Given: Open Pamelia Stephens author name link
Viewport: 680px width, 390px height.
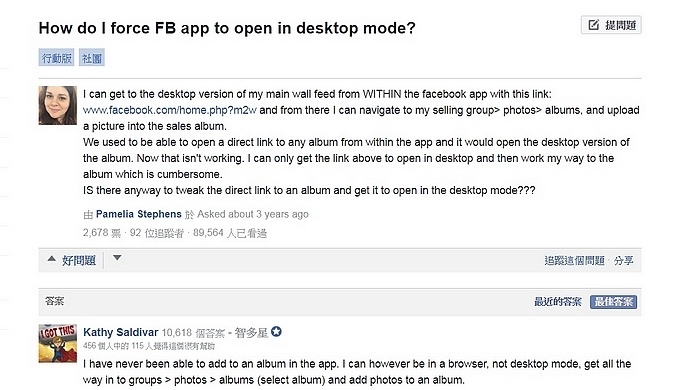Looking at the screenshot, I should point(138,214).
